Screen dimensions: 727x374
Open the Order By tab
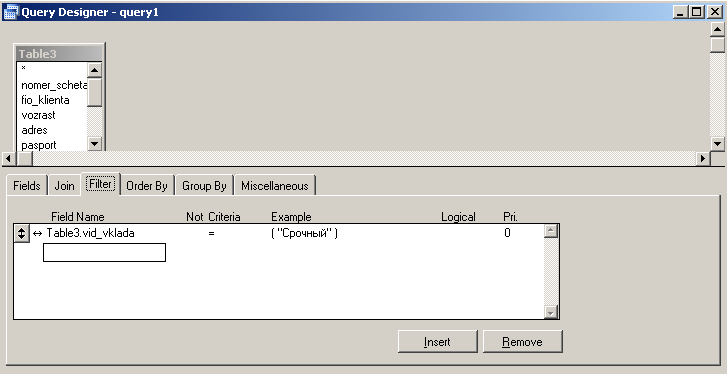click(147, 186)
